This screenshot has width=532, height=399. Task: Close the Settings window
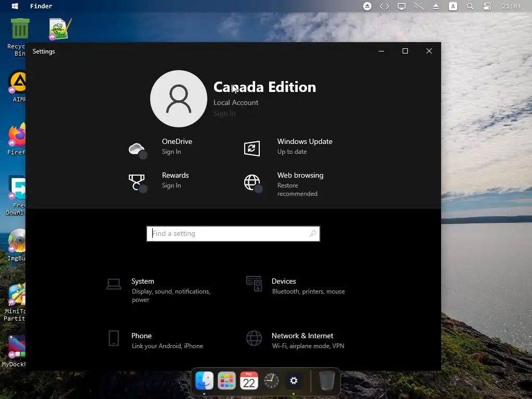tap(429, 51)
